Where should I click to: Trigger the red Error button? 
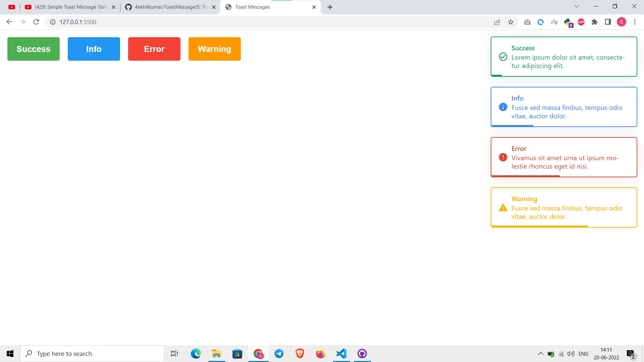[154, 49]
